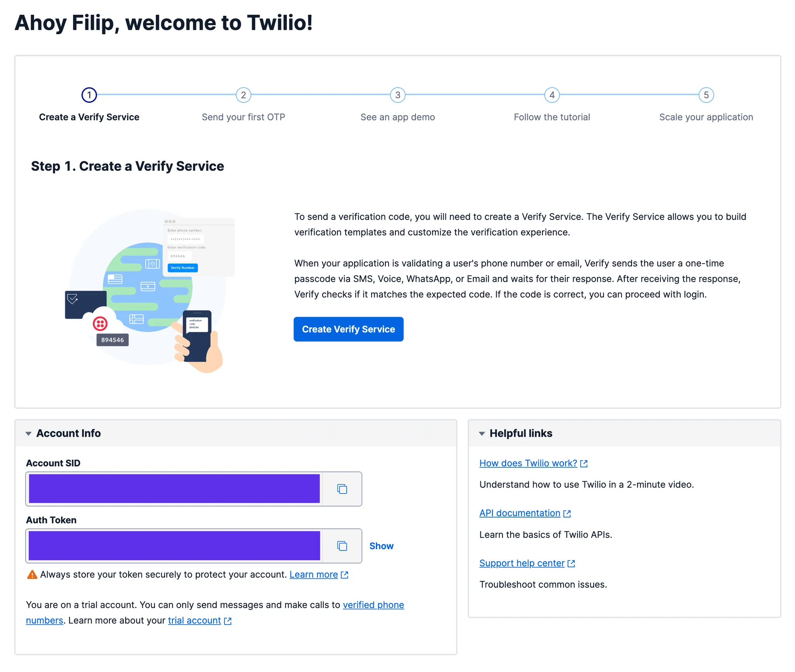Copy the Auth Token value
795x672 pixels.
click(342, 546)
